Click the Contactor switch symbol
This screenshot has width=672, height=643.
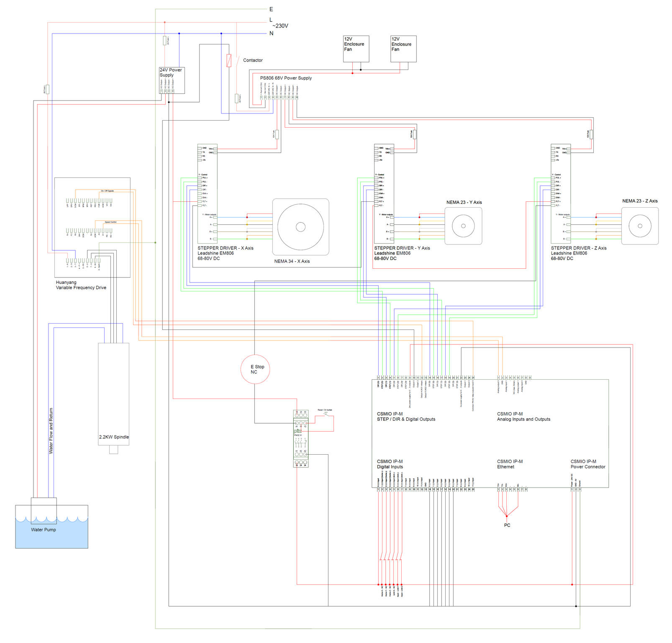pos(237,61)
